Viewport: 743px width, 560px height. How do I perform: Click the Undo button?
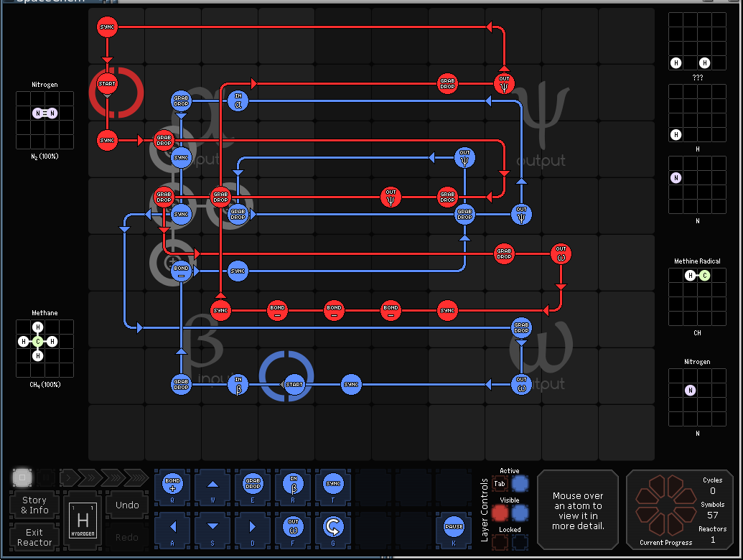(x=126, y=505)
